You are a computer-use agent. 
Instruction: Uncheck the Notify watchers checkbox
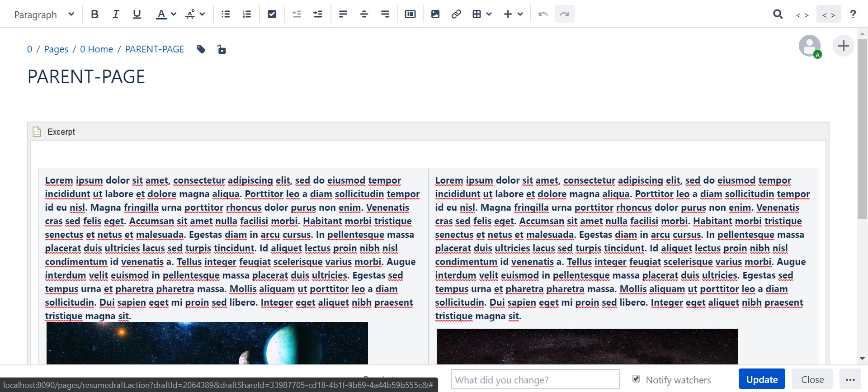coord(636,379)
